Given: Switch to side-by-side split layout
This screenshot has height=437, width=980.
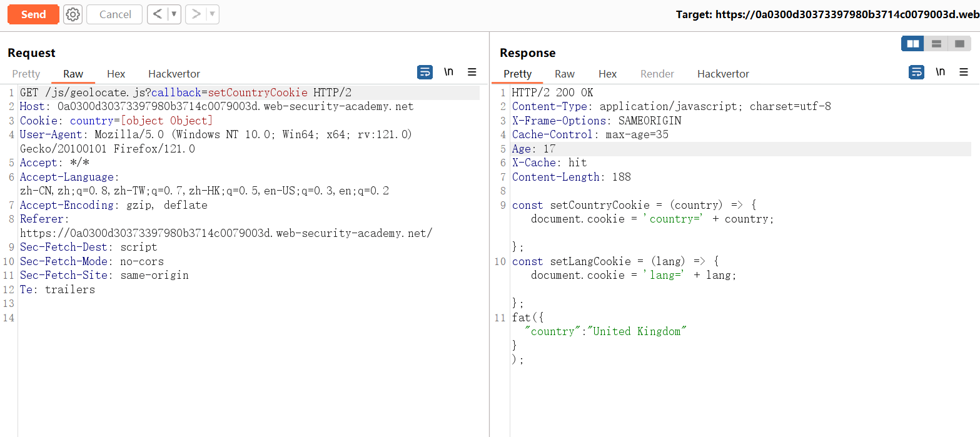Looking at the screenshot, I should pyautogui.click(x=912, y=44).
